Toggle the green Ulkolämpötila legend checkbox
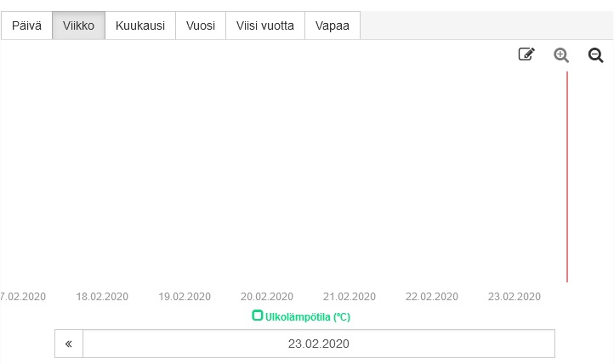614x364 pixels. tap(258, 316)
